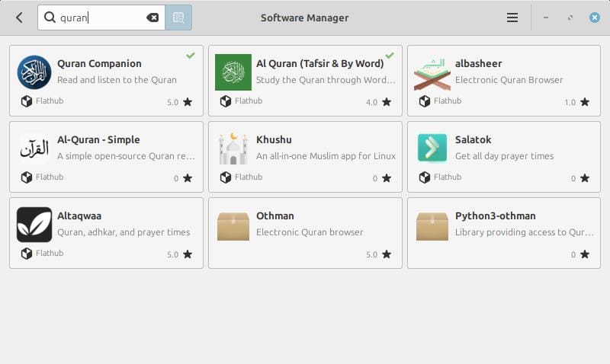Select the Altaqwaa title
This screenshot has width=610, height=364.
[x=79, y=216]
